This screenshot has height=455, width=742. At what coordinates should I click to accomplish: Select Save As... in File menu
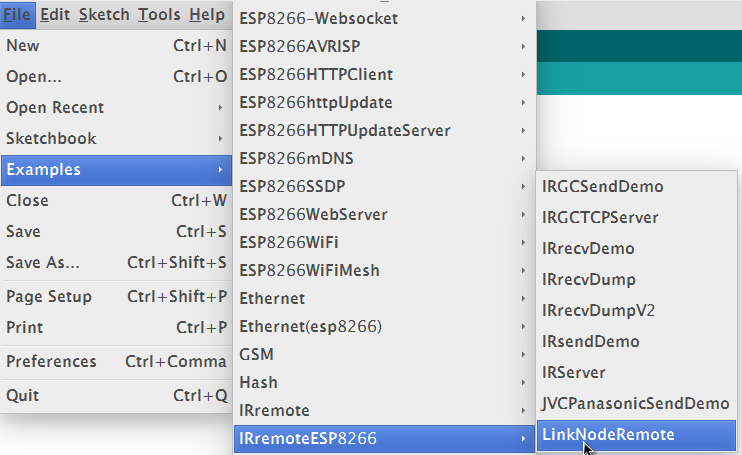pos(116,262)
